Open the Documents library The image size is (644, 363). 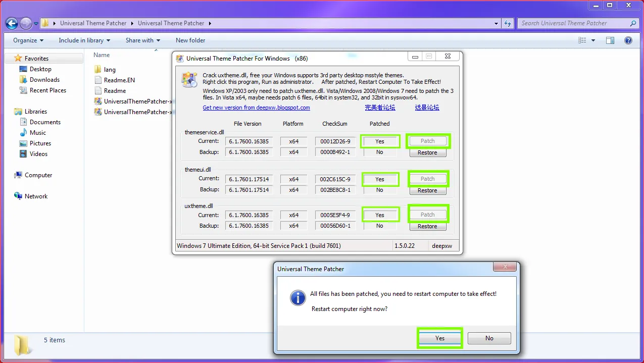45,122
